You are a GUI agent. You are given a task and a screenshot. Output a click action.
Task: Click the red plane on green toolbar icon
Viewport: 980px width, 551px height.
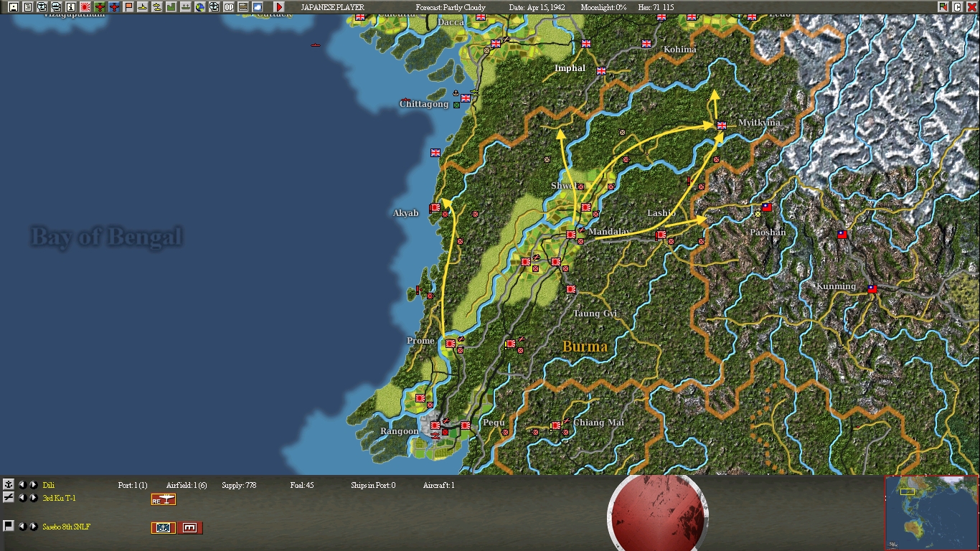[99, 7]
